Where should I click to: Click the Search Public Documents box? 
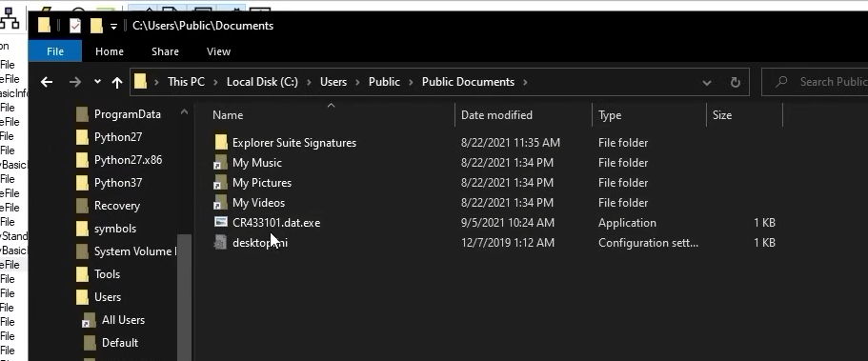click(815, 82)
